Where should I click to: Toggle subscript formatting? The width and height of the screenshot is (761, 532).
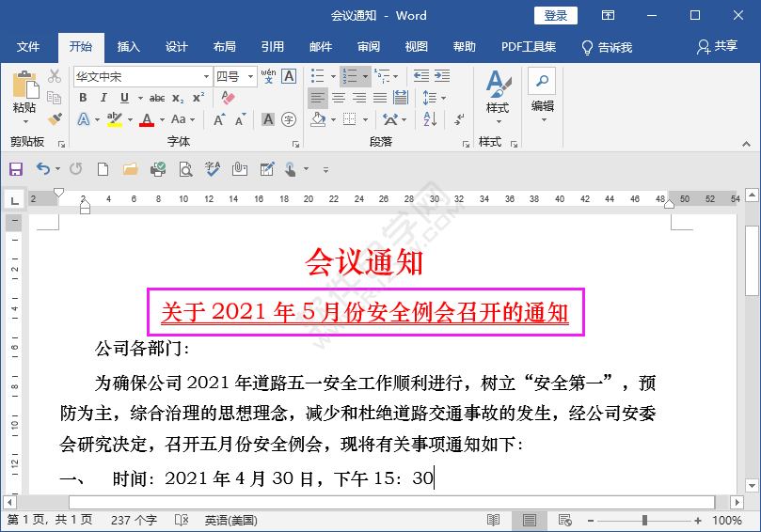point(178,98)
